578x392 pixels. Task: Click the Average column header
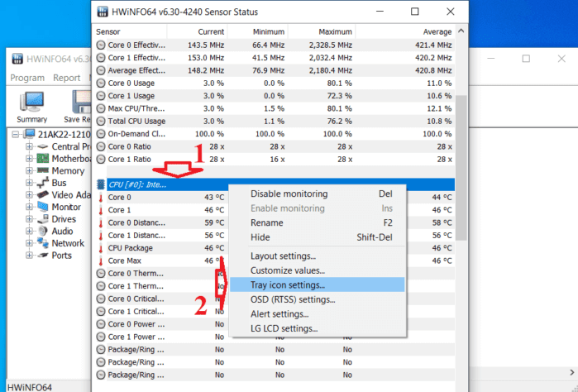[x=405, y=31]
